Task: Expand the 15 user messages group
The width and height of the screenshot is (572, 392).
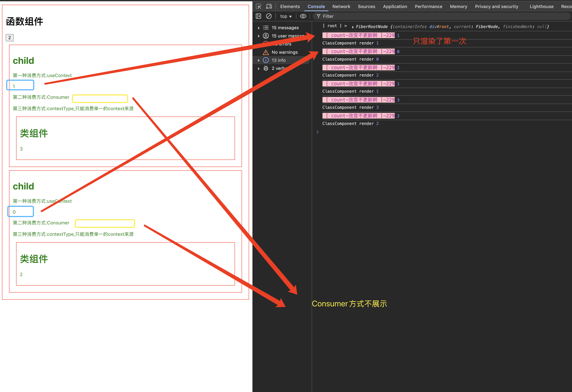Action: click(x=259, y=36)
